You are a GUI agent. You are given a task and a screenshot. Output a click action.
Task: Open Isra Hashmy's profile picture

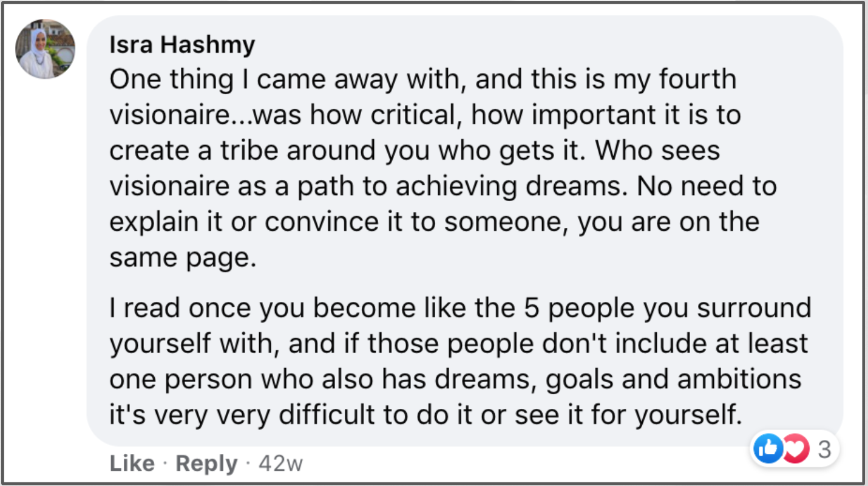[46, 49]
